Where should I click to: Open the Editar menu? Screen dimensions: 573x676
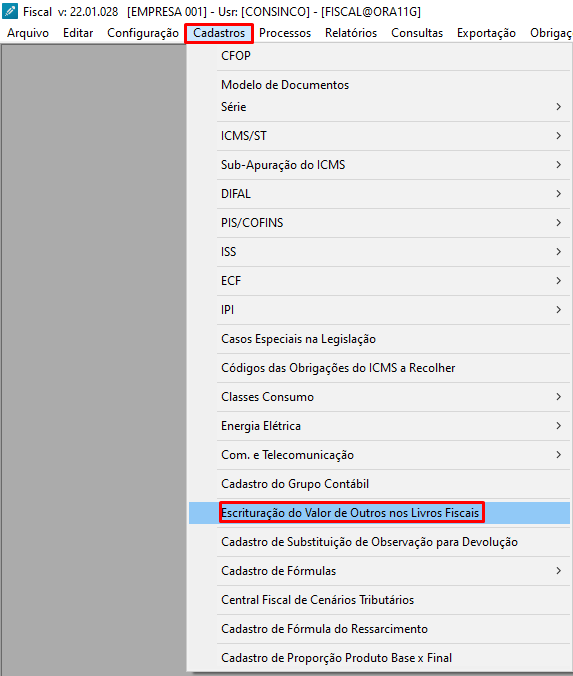tap(78, 33)
